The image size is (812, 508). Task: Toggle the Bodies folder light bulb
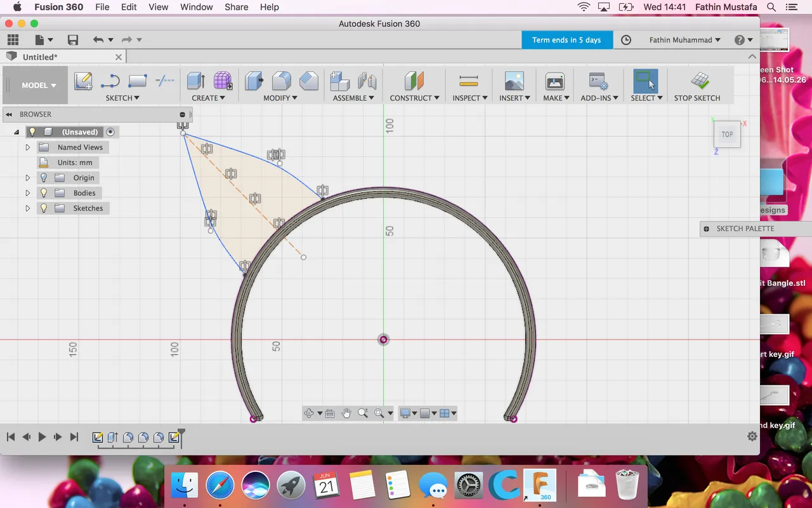tap(44, 193)
